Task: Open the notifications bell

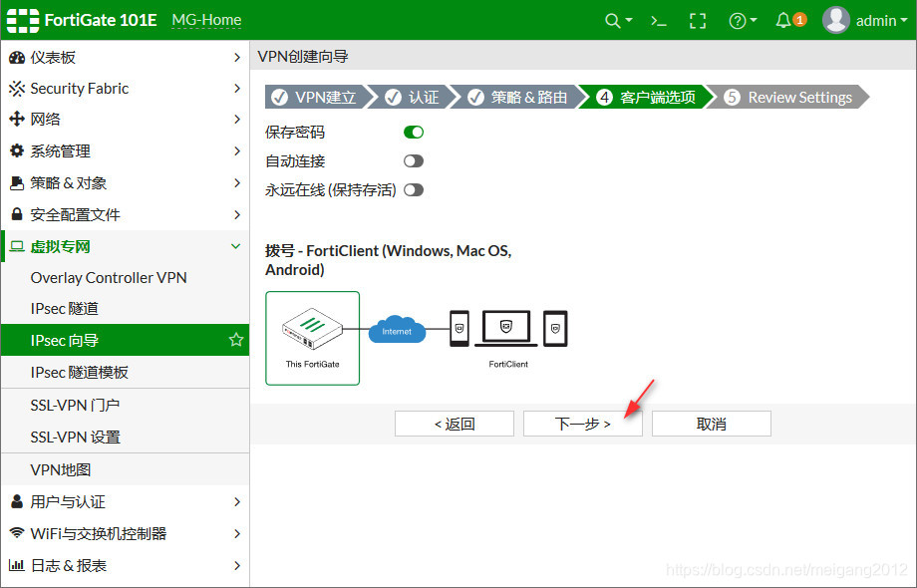Action: 783,21
